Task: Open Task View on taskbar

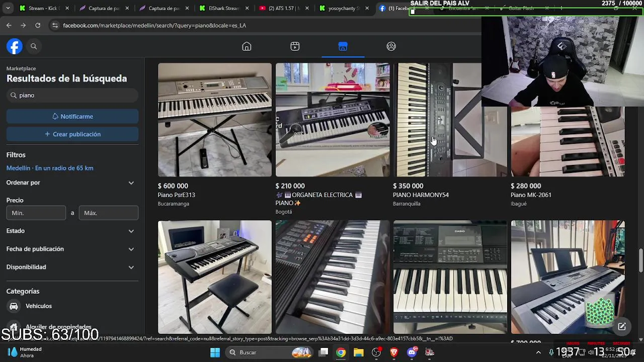Action: tap(324, 352)
